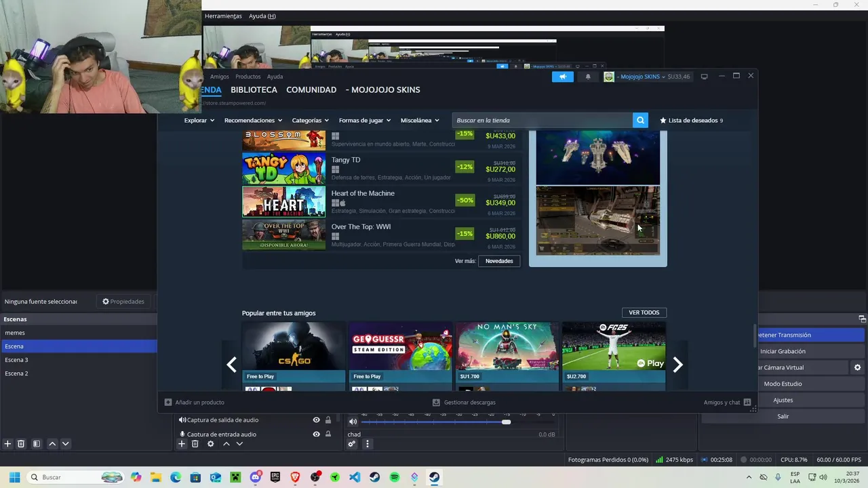
Task: Expand the Recomendaciones dropdown
Action: 253,121
